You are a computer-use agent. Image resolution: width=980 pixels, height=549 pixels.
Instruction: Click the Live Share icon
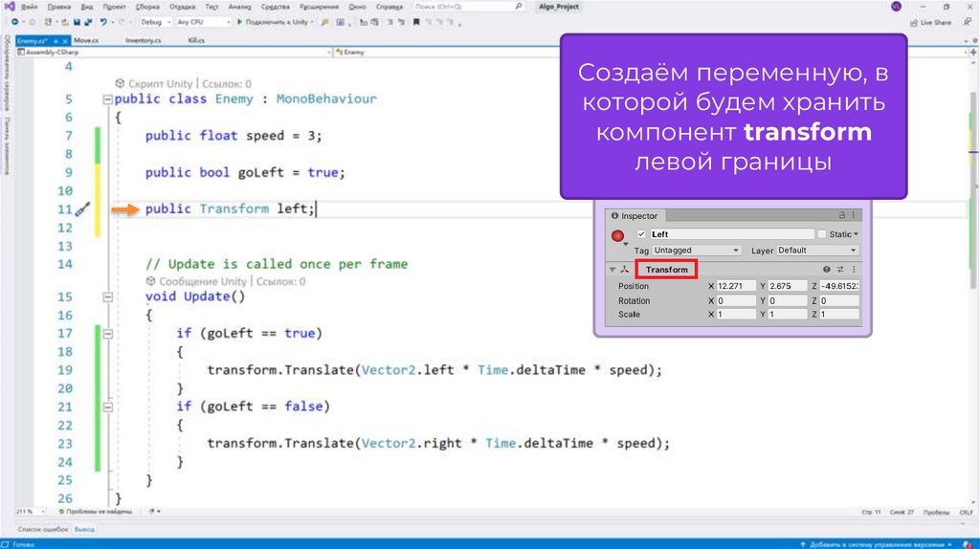point(913,23)
